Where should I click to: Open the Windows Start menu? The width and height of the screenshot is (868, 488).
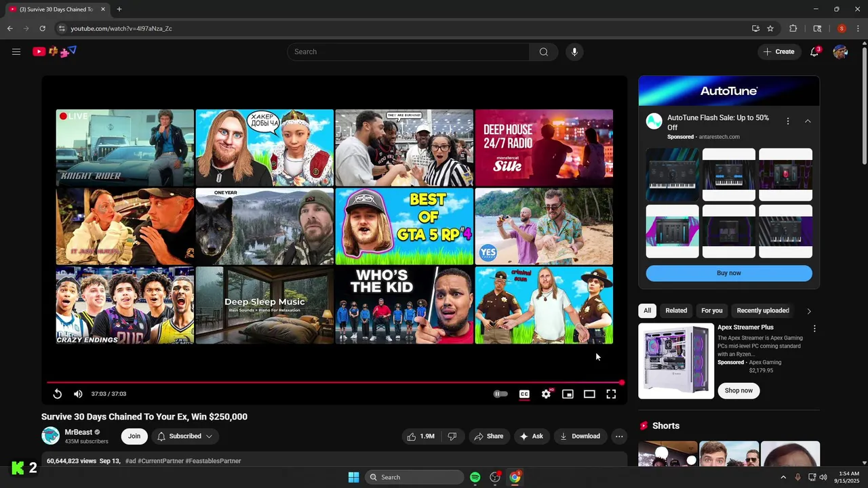tap(353, 477)
